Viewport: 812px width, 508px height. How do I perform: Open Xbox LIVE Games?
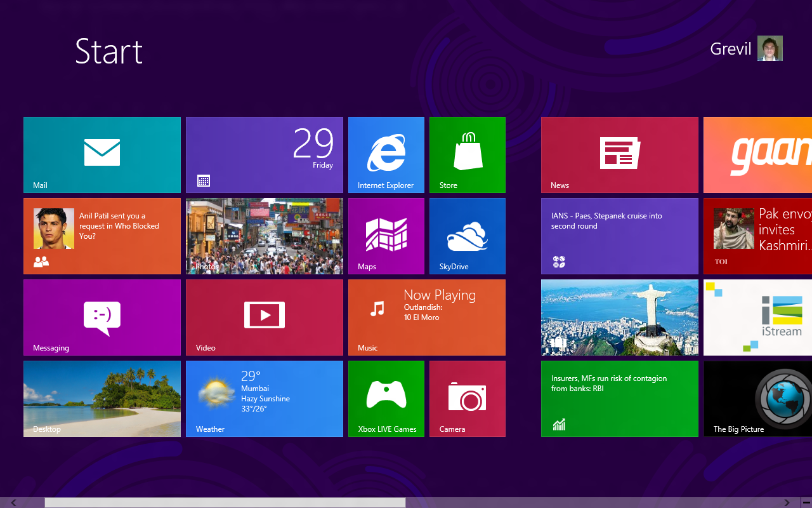(386, 398)
